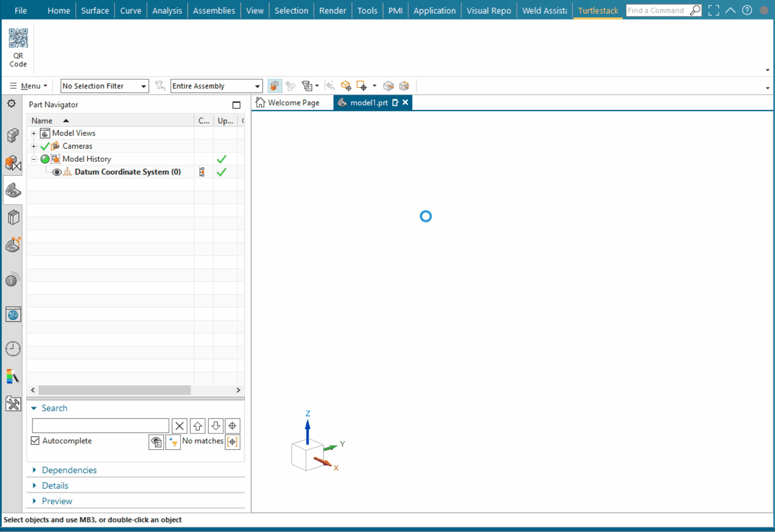
Task: Click the QR Code ribbon icon
Action: click(18, 47)
